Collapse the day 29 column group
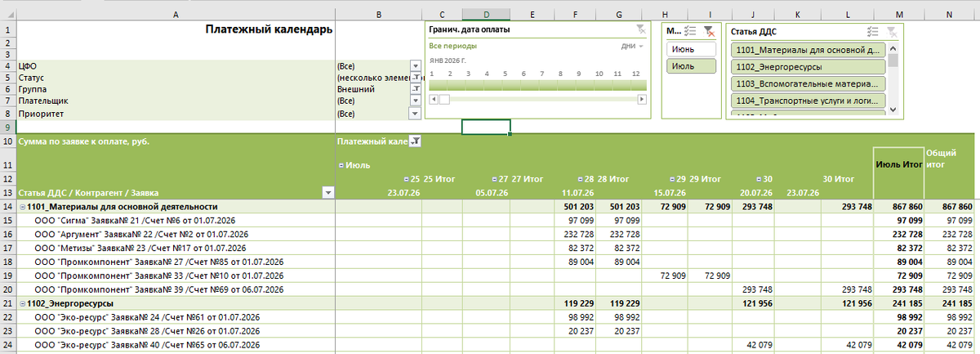Viewport: 980px width, 354px height. click(671, 178)
